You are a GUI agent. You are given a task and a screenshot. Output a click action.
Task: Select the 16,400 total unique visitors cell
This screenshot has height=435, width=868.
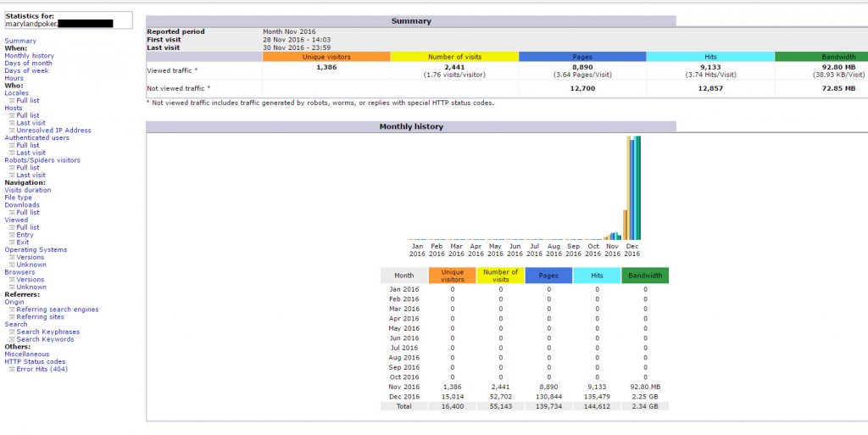click(453, 406)
